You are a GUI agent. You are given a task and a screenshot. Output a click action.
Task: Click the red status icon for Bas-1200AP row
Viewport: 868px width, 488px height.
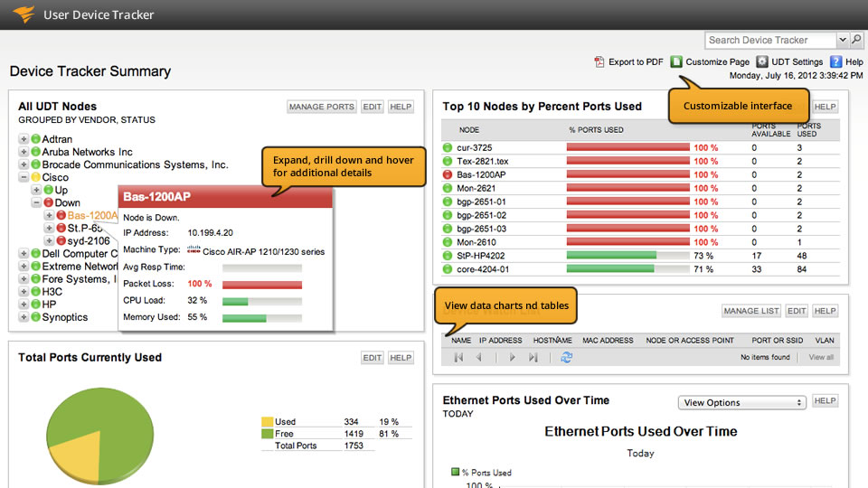click(448, 174)
